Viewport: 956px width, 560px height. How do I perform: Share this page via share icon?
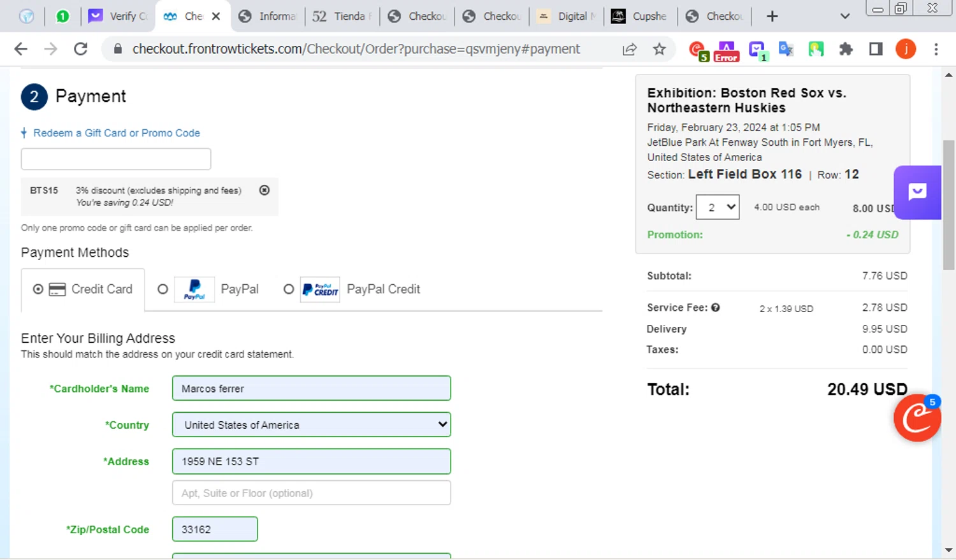coord(630,49)
